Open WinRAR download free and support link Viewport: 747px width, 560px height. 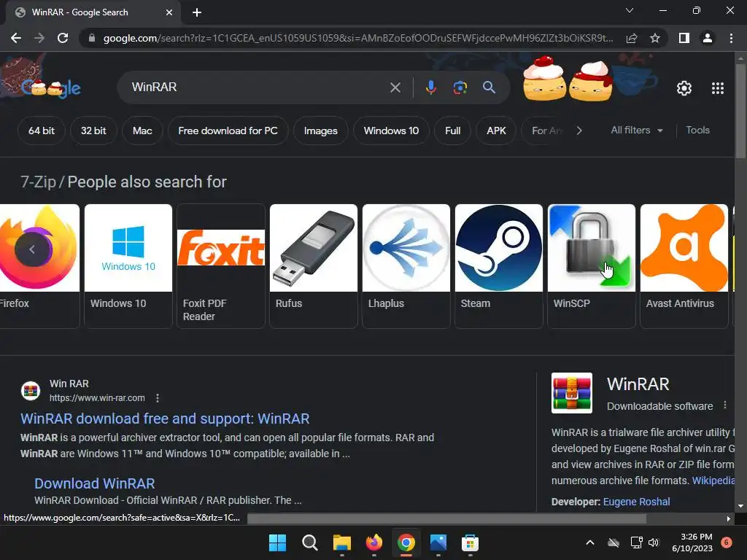[x=165, y=419]
